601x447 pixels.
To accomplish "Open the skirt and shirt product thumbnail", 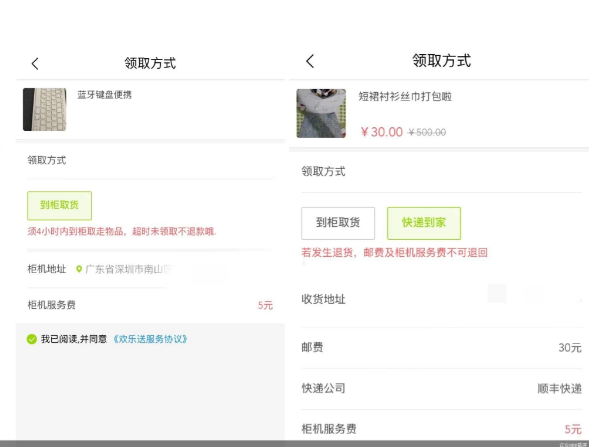I will pyautogui.click(x=321, y=113).
